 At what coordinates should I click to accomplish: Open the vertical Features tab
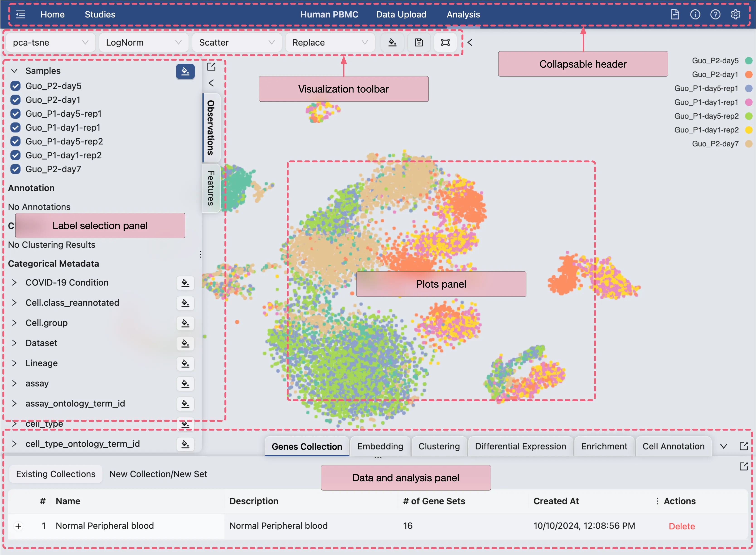point(211,188)
